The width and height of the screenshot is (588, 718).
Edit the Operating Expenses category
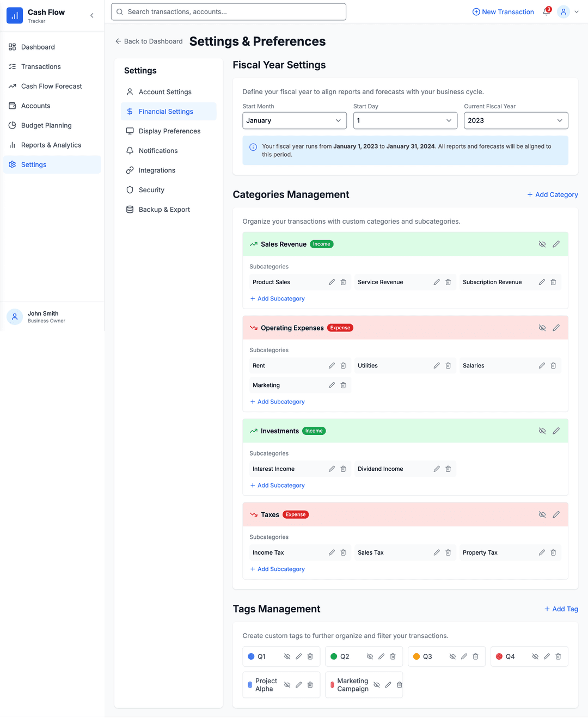click(556, 328)
